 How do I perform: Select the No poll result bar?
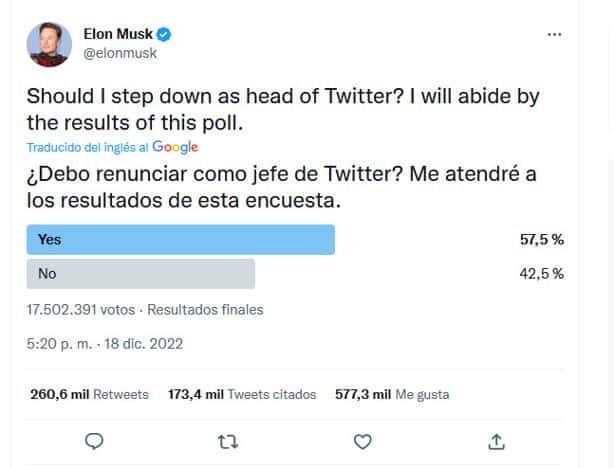point(141,274)
